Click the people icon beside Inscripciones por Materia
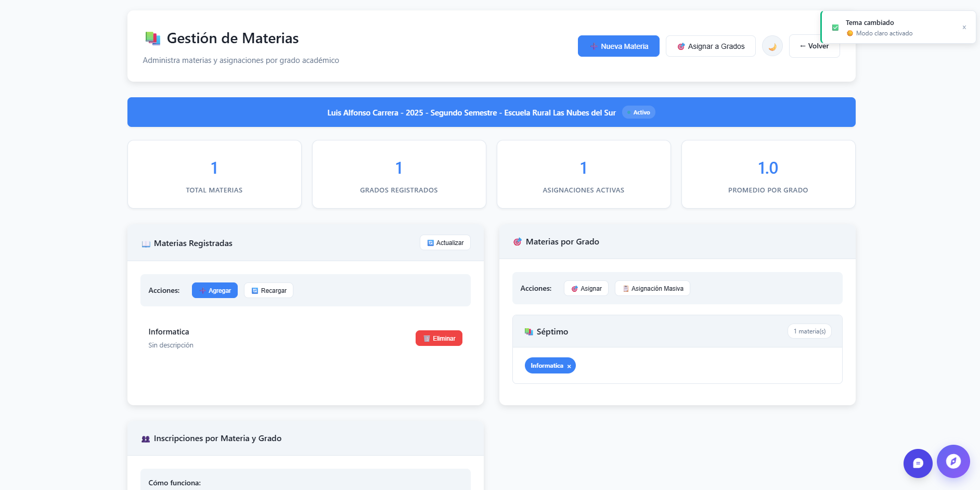980x490 pixels. pos(145,439)
